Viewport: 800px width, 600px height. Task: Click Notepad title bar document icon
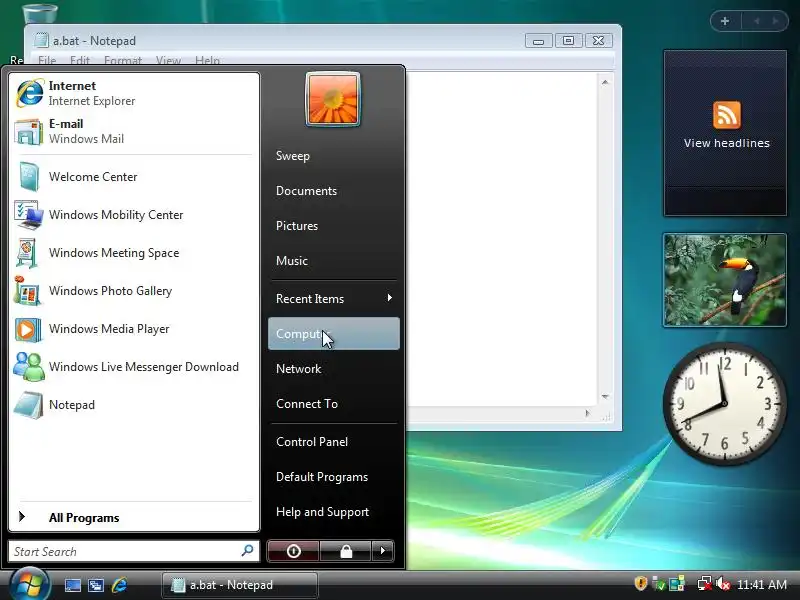pos(41,40)
